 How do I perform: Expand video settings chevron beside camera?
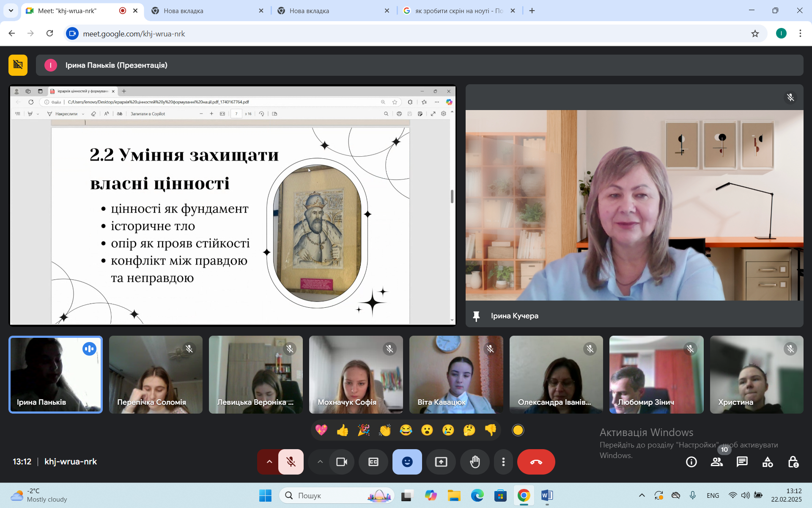[x=320, y=461]
